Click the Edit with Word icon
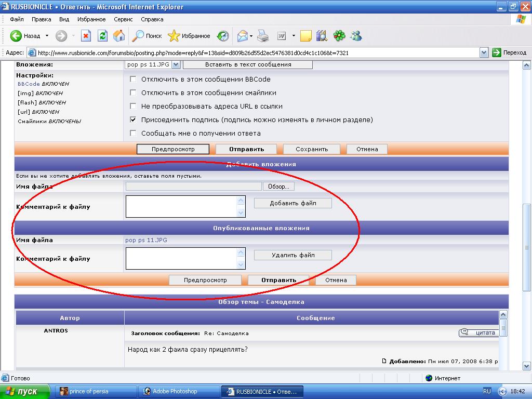This screenshot has height=399, width=532. click(x=282, y=36)
